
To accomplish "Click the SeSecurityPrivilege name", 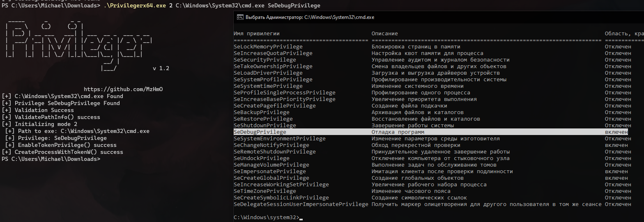I will 265,60.
